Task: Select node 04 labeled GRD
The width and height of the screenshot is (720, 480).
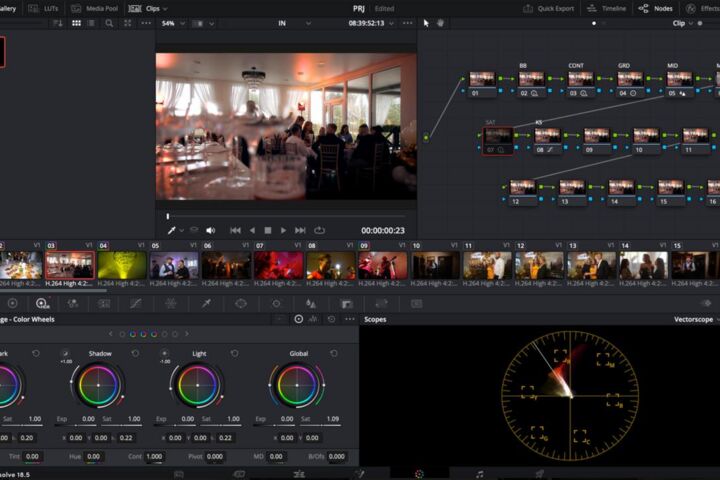Action: (630, 83)
